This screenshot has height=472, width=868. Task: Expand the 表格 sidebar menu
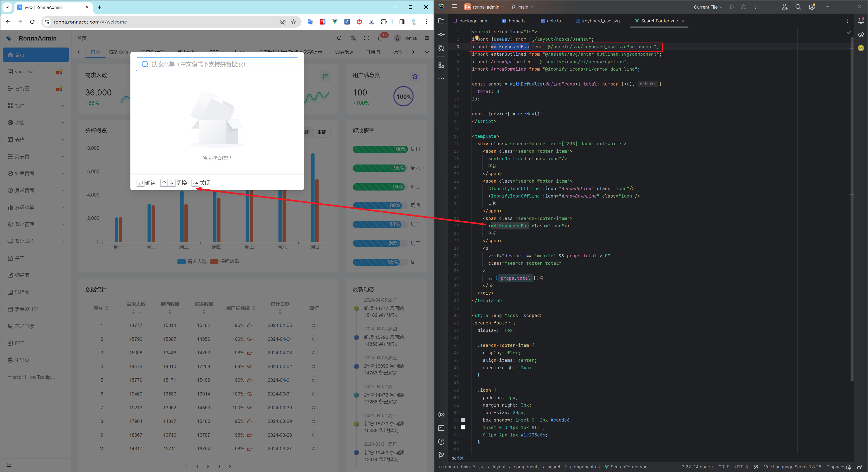(36, 139)
